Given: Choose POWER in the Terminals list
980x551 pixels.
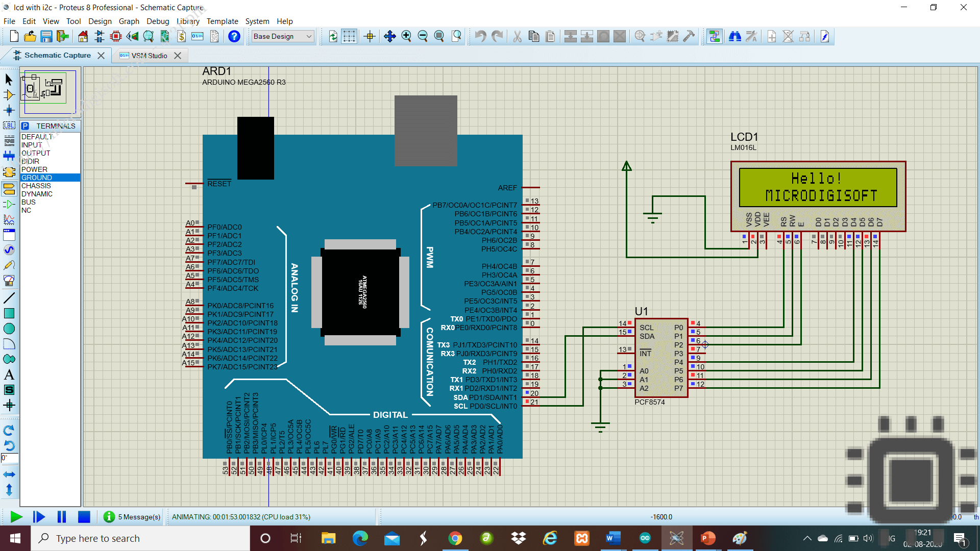Looking at the screenshot, I should 34,169.
